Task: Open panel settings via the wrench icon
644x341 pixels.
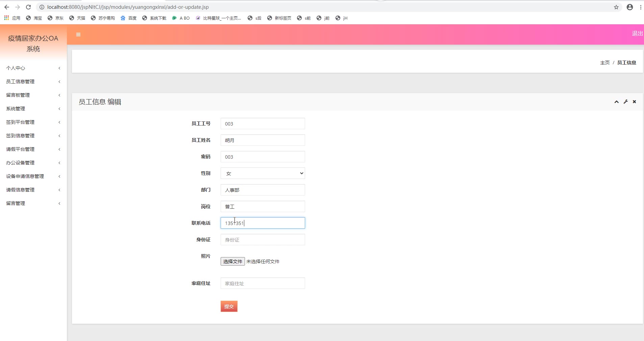Action: [x=626, y=102]
